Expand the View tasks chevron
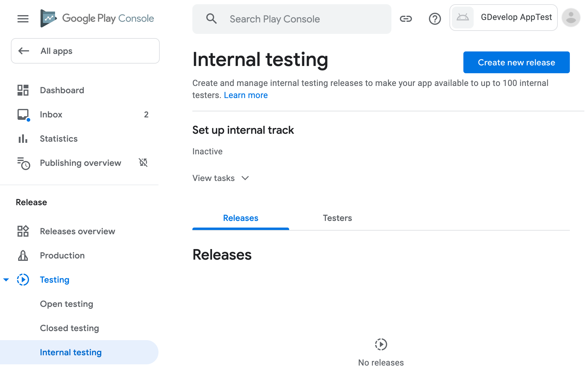This screenshot has width=588, height=371. (245, 178)
